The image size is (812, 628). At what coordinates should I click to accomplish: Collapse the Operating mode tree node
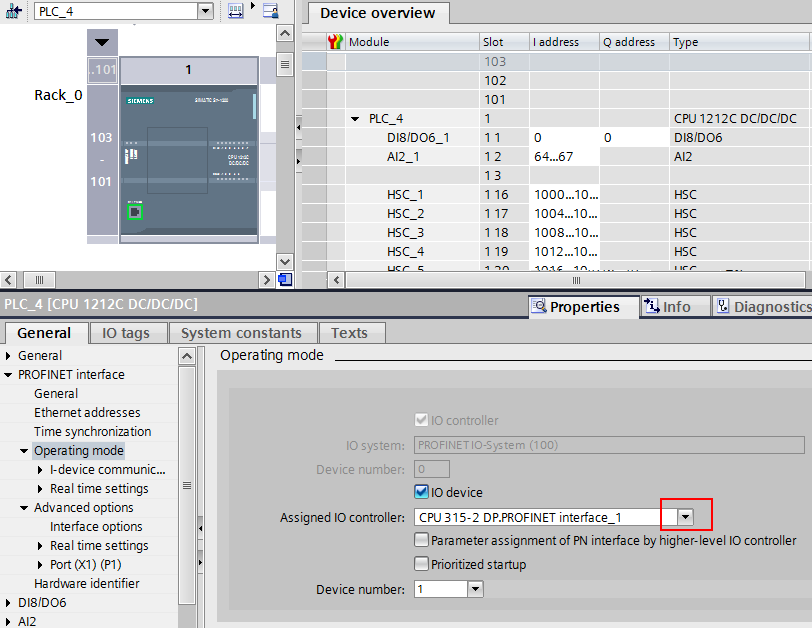click(24, 451)
